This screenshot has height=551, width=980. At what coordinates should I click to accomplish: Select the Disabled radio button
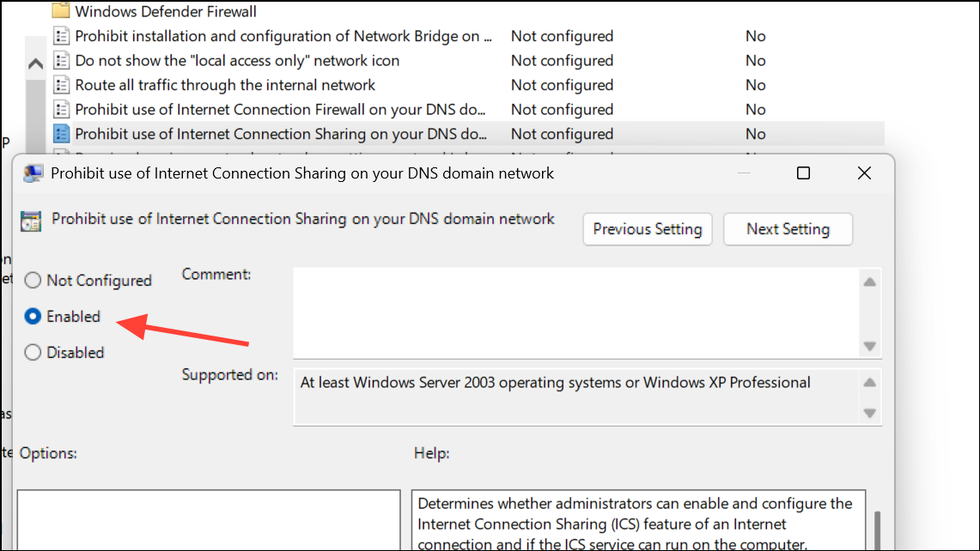click(33, 353)
